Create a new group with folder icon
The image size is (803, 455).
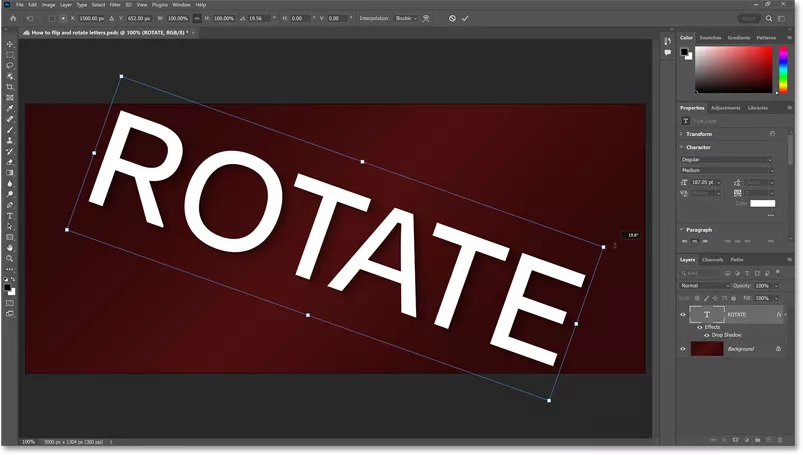point(757,440)
